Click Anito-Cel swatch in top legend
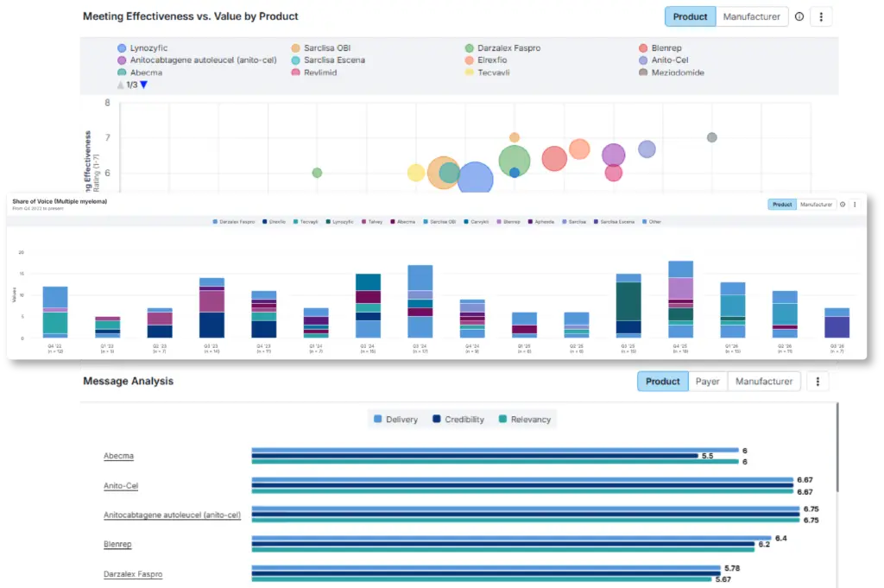Viewport: 884px width, 588px height. point(642,60)
